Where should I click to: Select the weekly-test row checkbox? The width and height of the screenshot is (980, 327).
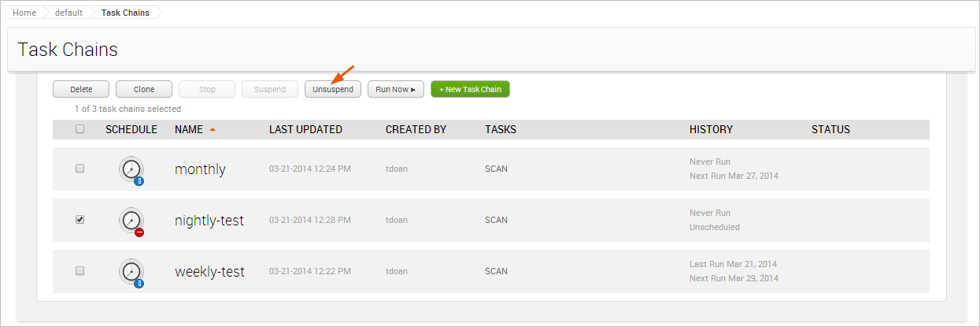80,271
